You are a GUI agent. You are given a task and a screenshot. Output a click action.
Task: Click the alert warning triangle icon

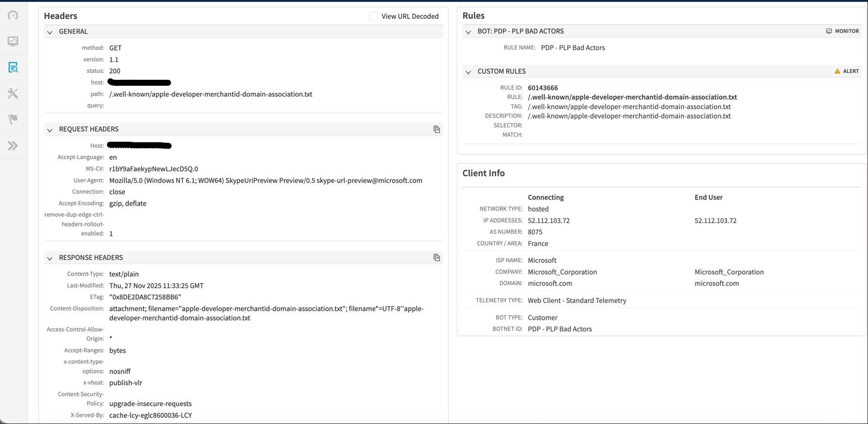click(837, 71)
